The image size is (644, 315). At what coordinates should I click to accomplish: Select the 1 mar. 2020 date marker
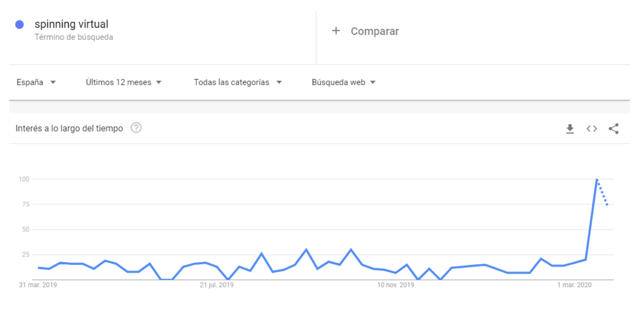(575, 285)
